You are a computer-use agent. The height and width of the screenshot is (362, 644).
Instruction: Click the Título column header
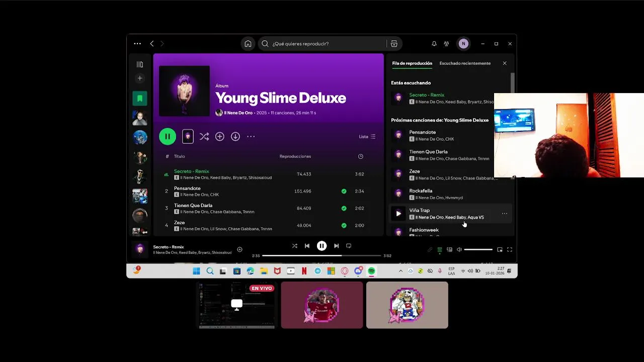[180, 156]
